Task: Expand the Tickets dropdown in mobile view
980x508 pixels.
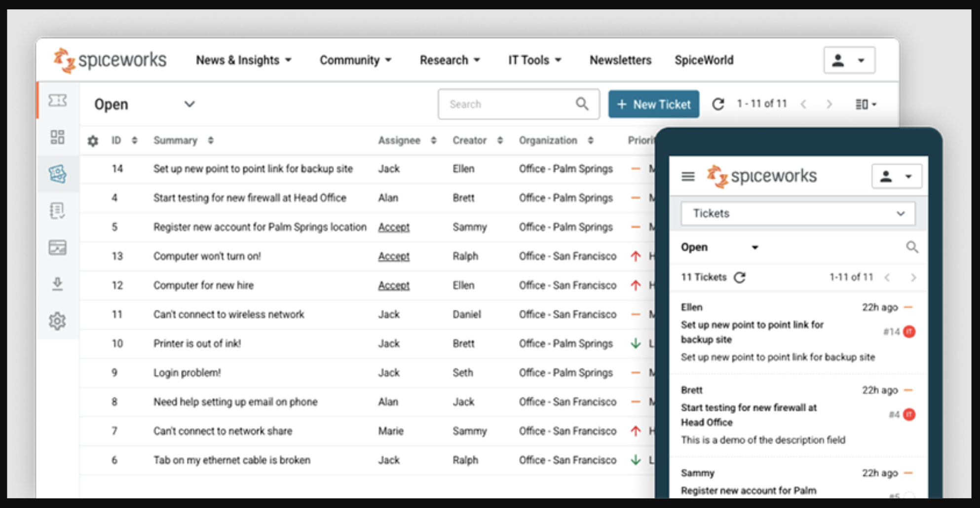Action: point(798,214)
